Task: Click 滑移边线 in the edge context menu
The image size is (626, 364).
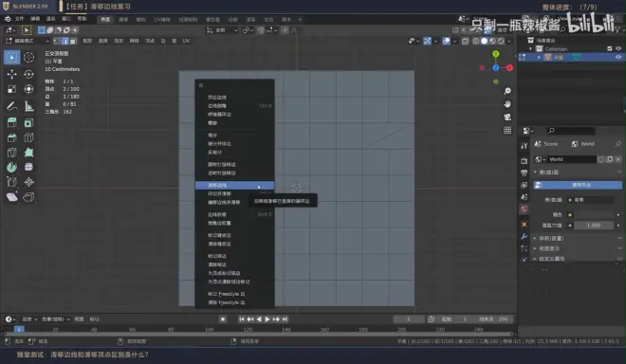Action: tap(235, 185)
